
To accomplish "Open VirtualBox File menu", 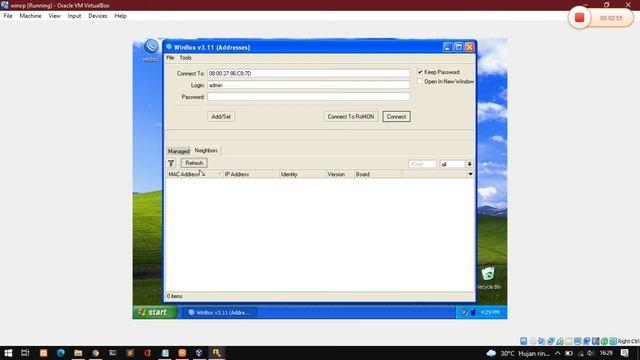I will (x=8, y=16).
